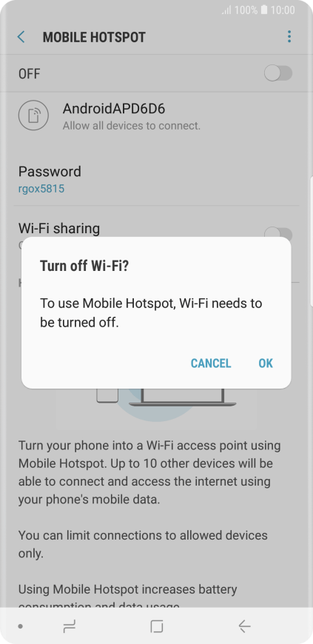Tap the Wi-Fi sharing label
Viewport: 313px width, 644px height.
[58, 228]
